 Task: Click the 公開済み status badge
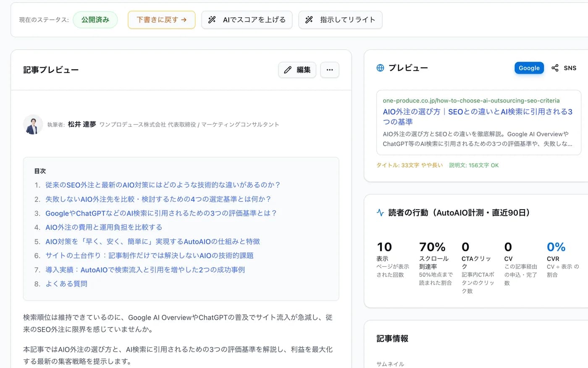point(95,20)
